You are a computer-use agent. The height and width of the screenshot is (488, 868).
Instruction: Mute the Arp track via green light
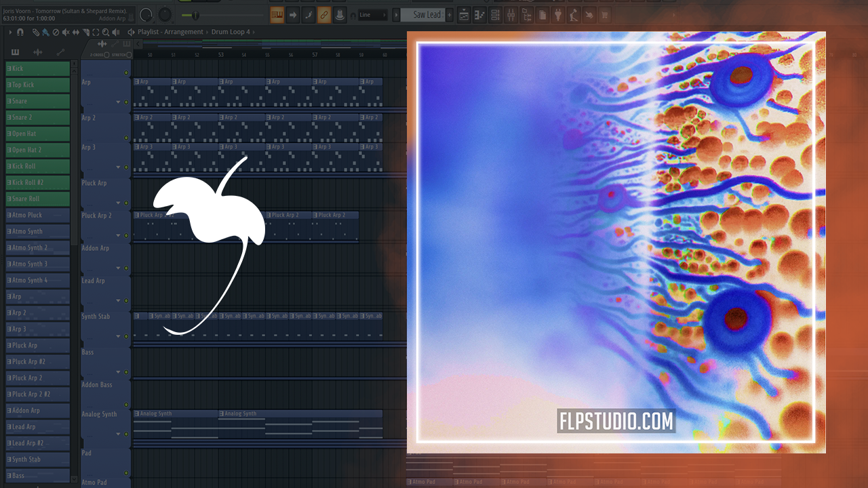click(x=126, y=73)
